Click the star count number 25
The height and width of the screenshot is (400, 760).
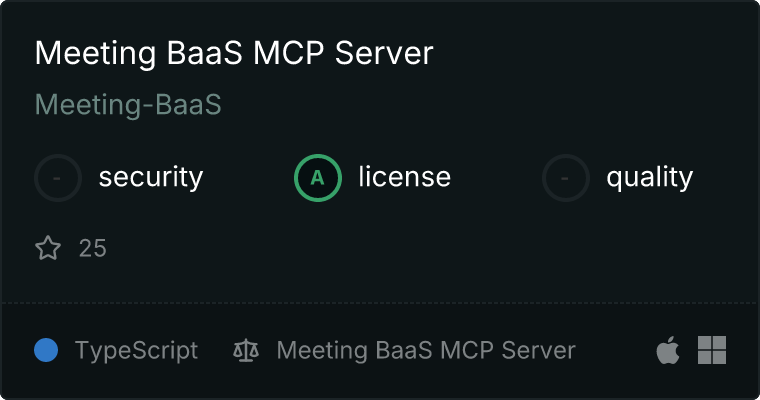pos(93,248)
